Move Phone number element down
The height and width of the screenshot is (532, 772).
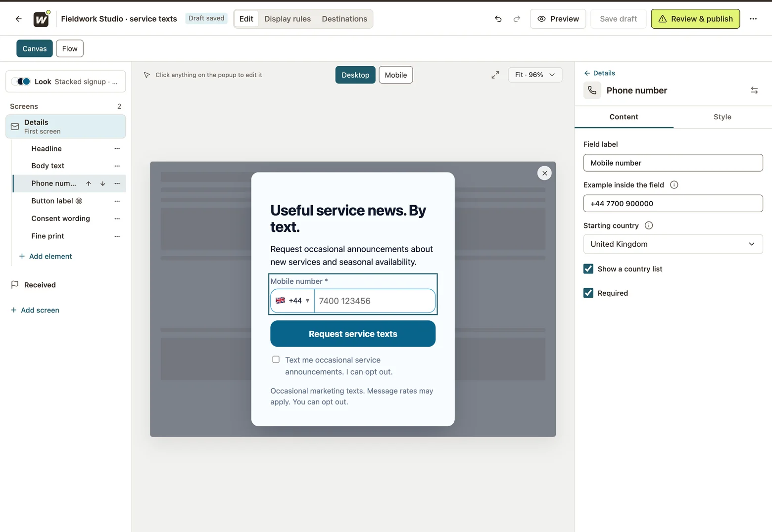(103, 183)
